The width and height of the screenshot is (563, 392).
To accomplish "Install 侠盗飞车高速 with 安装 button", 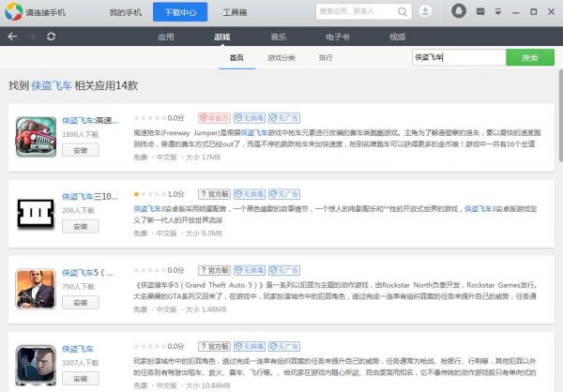I will [x=81, y=150].
